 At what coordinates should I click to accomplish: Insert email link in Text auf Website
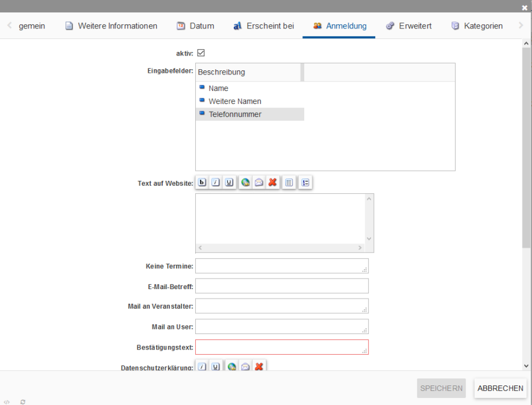click(x=259, y=183)
